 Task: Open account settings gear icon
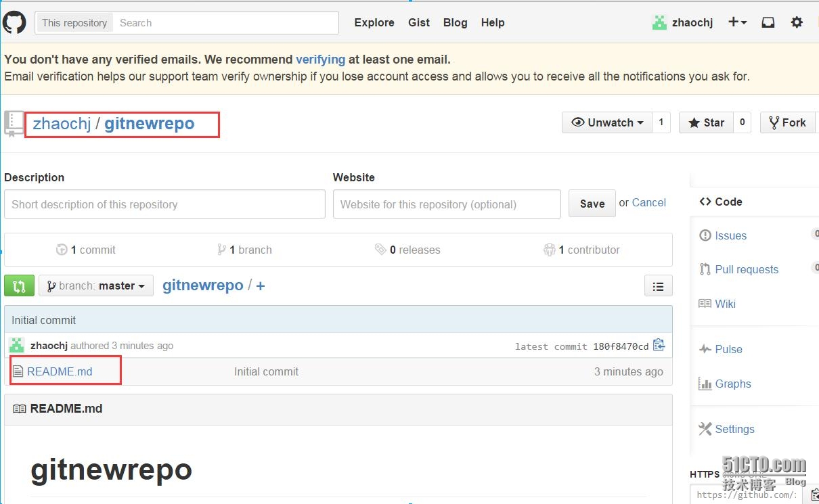(797, 22)
